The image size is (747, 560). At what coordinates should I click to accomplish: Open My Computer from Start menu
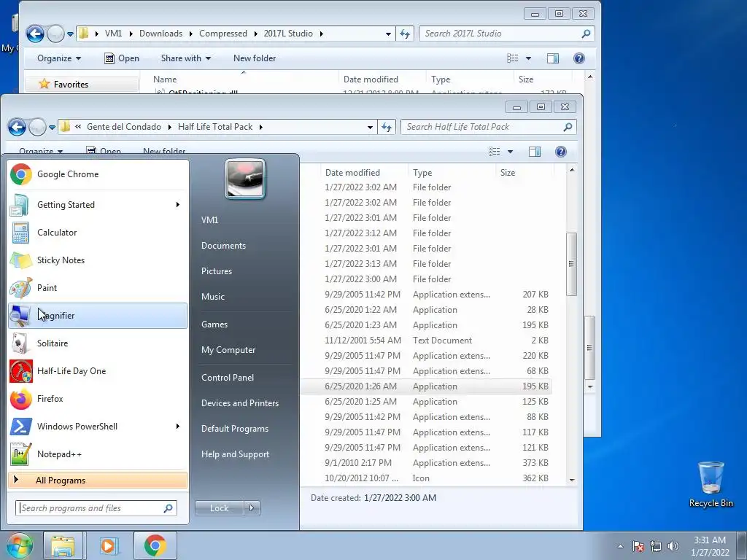click(228, 350)
